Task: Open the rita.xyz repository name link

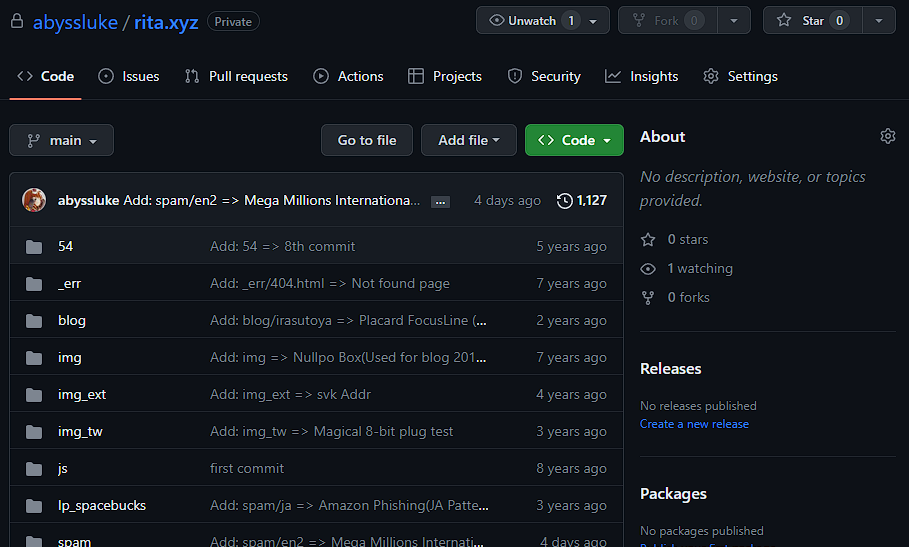Action: pos(166,22)
